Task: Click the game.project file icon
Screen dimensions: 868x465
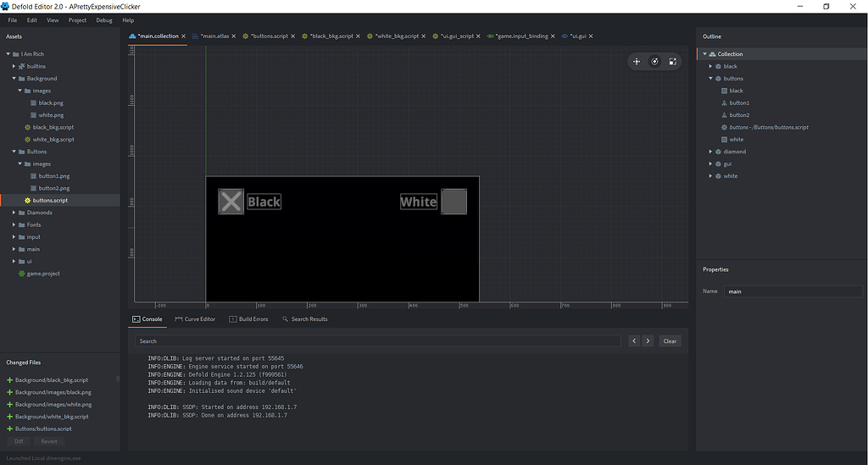Action: (21, 274)
